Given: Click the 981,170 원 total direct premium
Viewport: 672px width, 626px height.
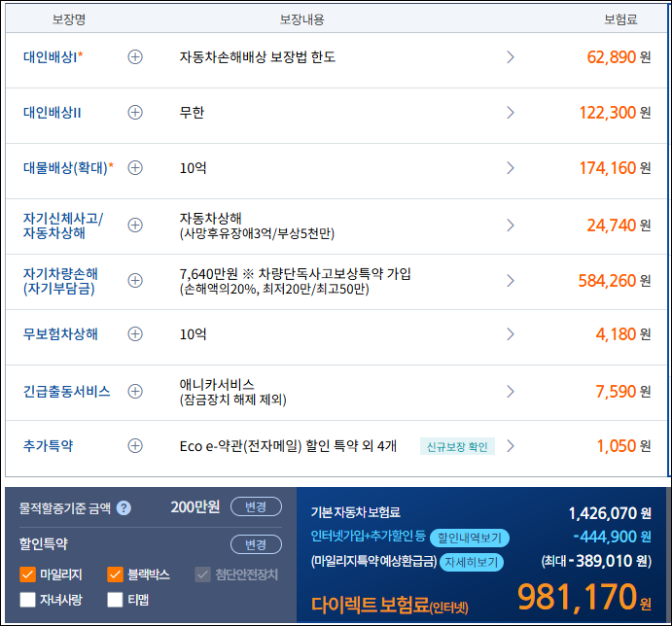Looking at the screenshot, I should click(x=584, y=597).
